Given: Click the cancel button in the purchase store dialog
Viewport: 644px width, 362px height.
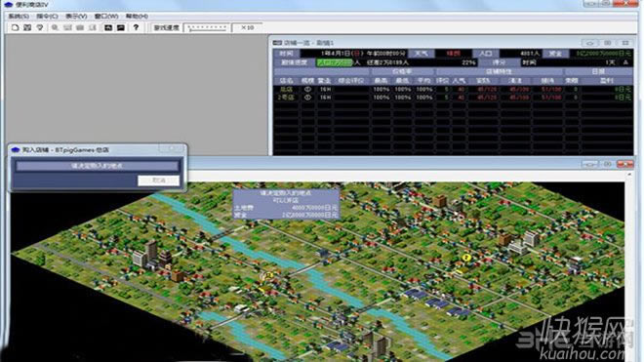Looking at the screenshot, I should (x=158, y=181).
